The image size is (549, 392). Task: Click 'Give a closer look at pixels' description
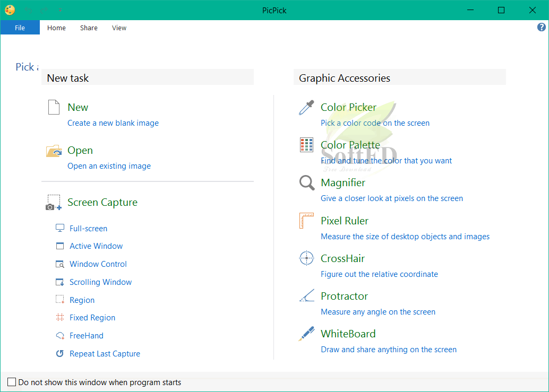[392, 198]
